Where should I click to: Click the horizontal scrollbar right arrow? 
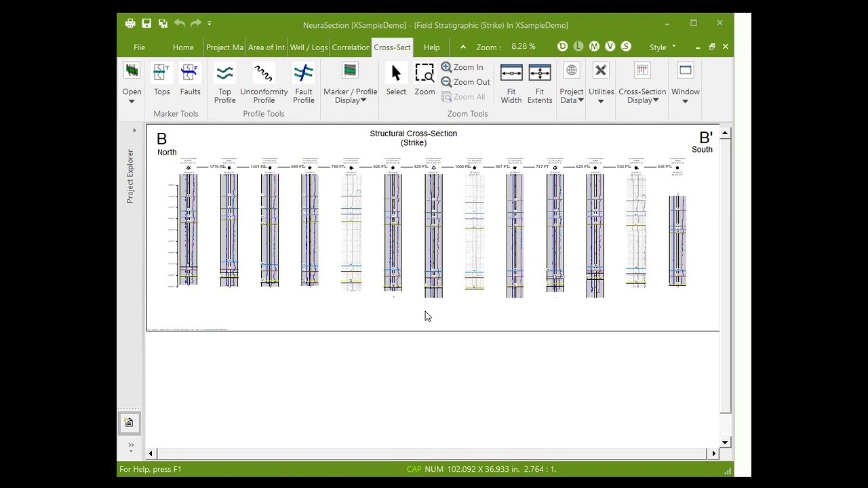(713, 453)
